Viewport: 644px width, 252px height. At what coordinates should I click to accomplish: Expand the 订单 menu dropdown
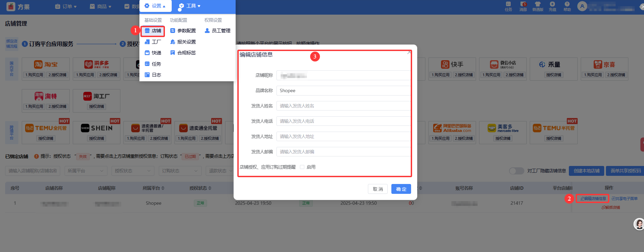coord(66,6)
